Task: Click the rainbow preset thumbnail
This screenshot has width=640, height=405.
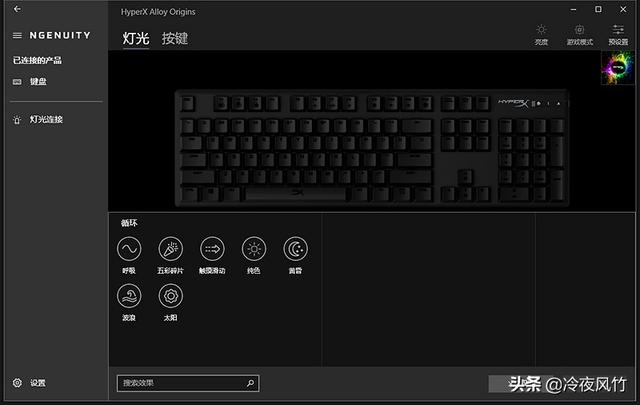Action: coord(618,68)
